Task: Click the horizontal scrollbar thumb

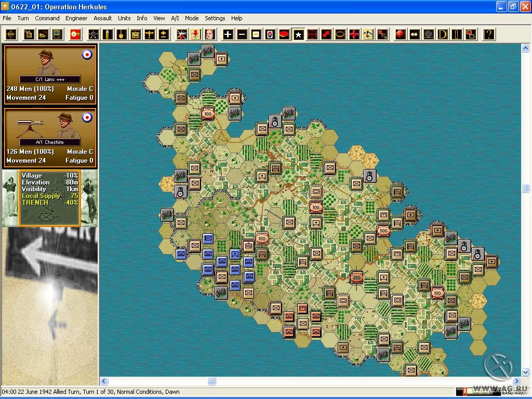Action: pos(212,381)
